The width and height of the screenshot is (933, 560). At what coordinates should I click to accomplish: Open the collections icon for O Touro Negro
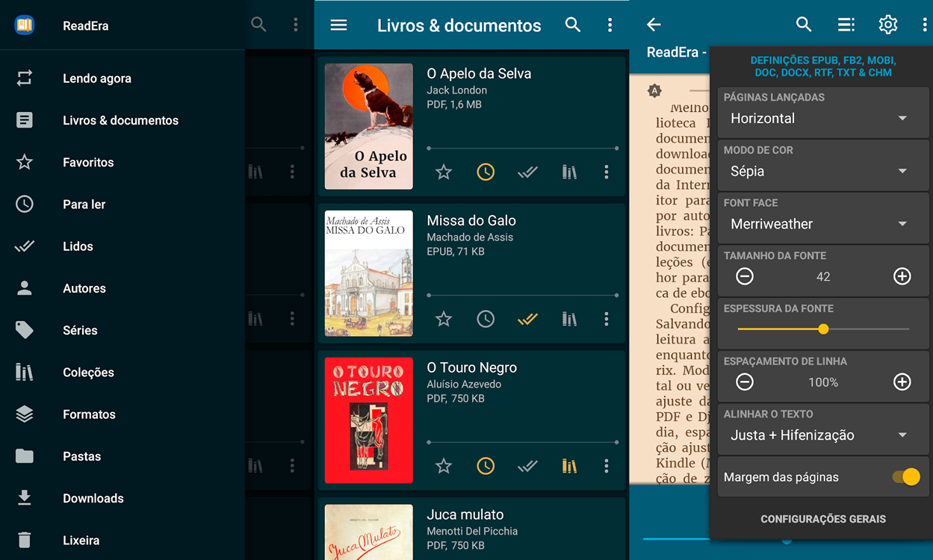tap(569, 467)
